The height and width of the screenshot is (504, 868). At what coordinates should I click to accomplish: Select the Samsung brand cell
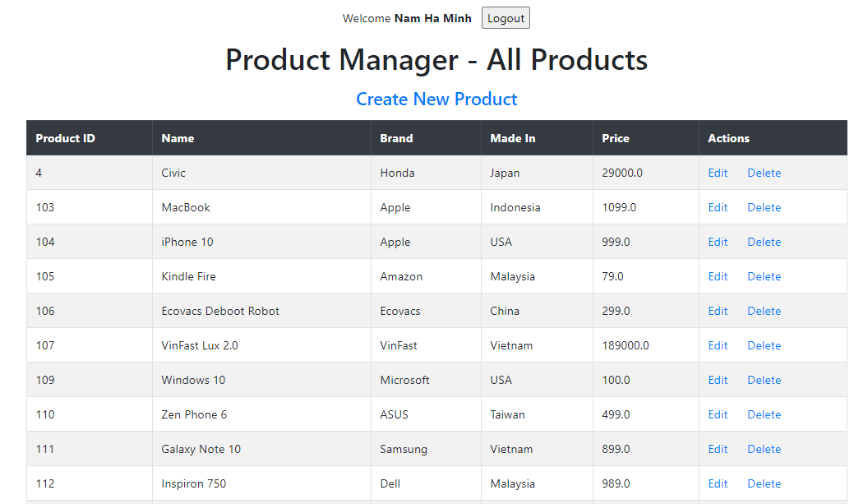tap(426, 449)
